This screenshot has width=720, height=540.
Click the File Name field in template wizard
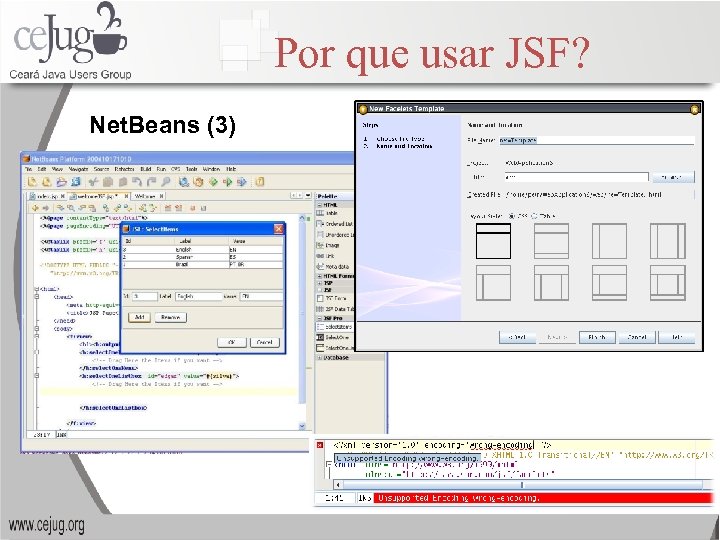[x=596, y=140]
